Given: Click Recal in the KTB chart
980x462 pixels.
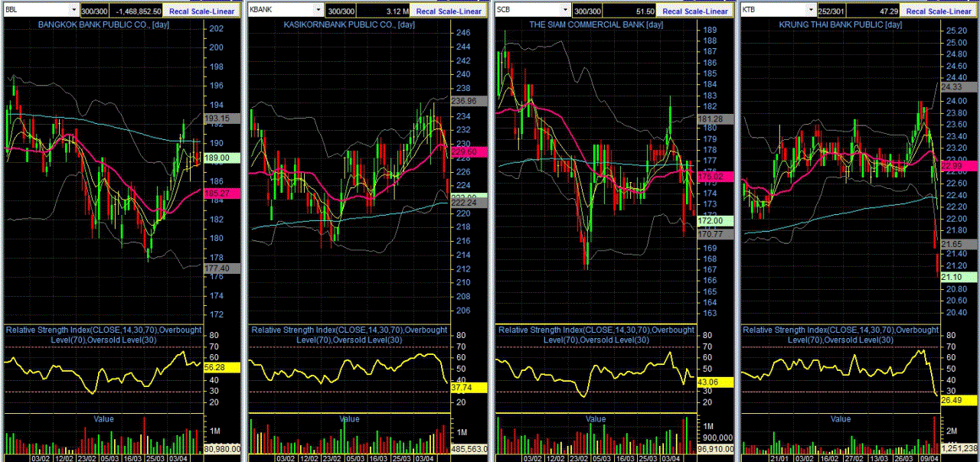Looking at the screenshot, I should (916, 11).
